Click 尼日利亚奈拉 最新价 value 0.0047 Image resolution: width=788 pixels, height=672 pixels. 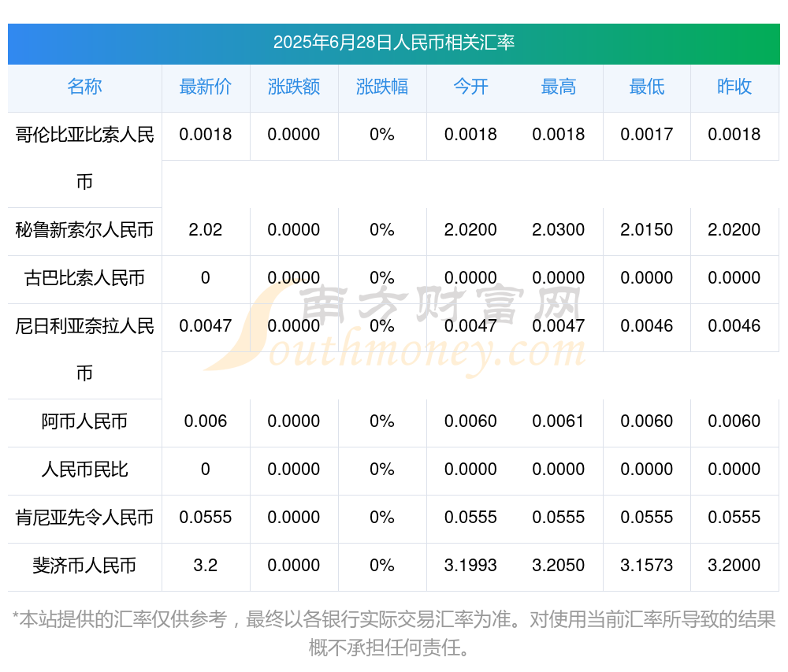click(x=206, y=326)
